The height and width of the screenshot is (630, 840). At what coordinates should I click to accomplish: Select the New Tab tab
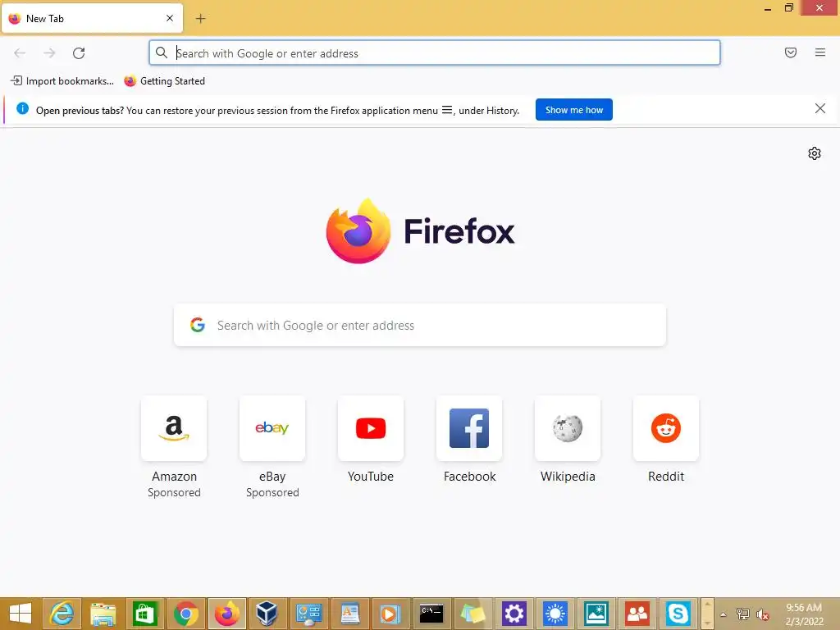92,18
